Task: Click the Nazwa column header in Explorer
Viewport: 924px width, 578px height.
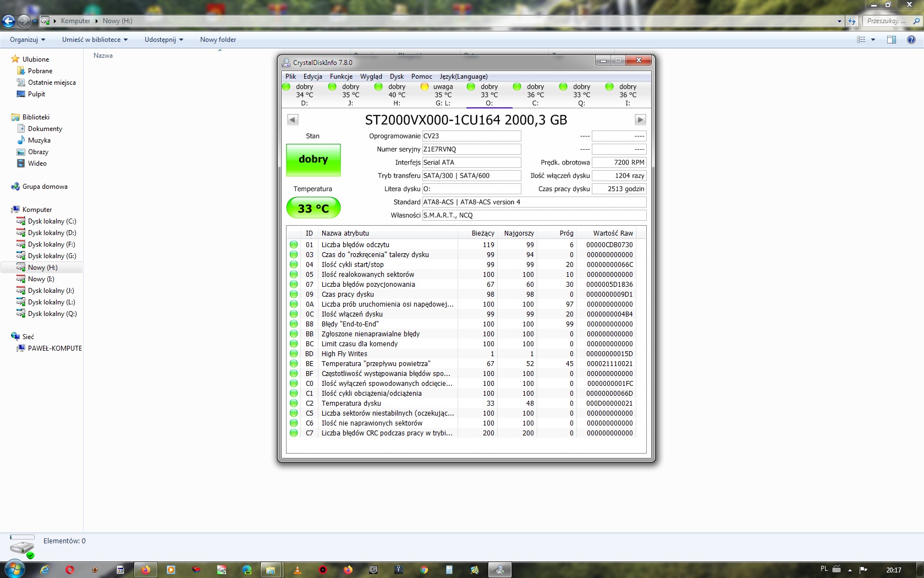Action: (103, 56)
